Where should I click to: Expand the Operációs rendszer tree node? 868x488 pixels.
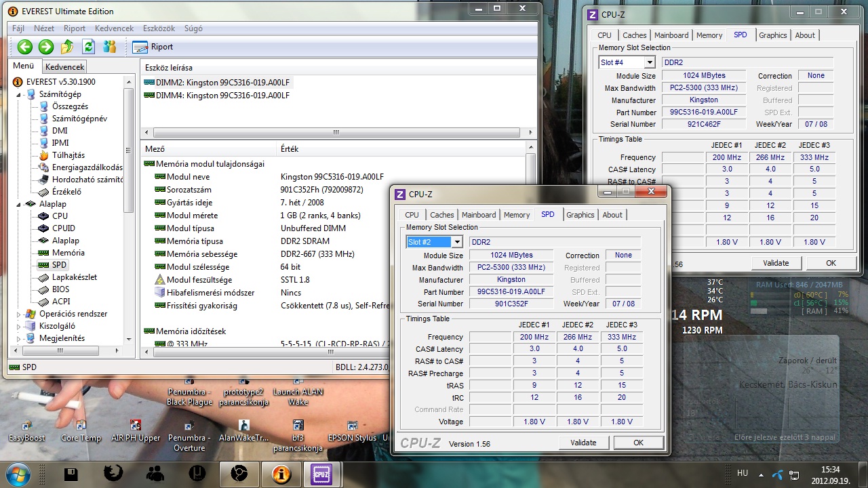(x=20, y=314)
